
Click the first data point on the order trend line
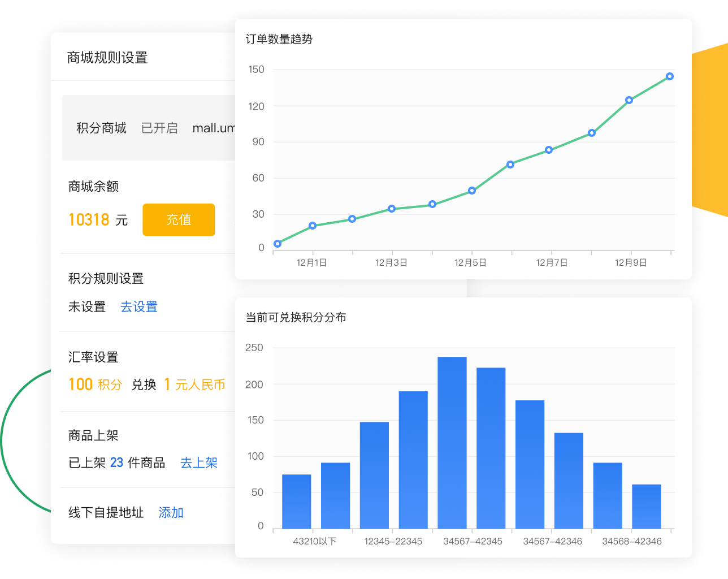pyautogui.click(x=278, y=244)
